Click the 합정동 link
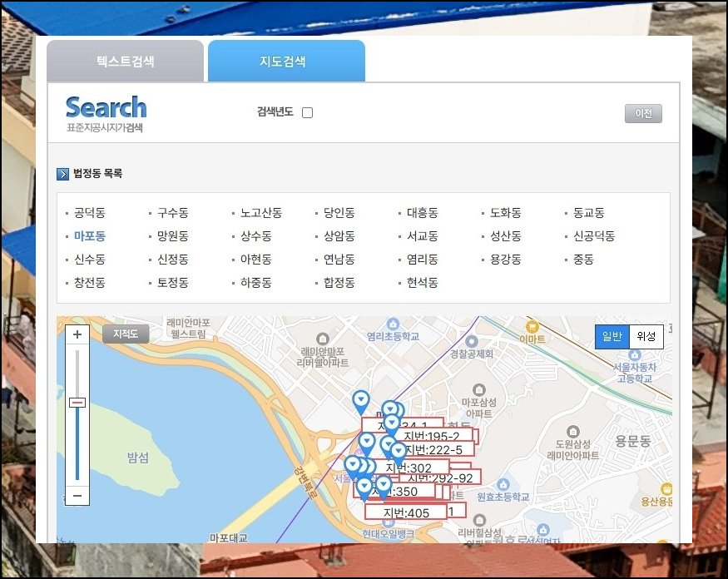This screenshot has width=728, height=579. [x=339, y=283]
